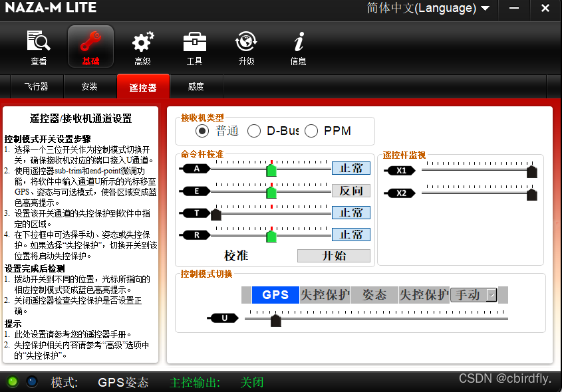Minimize the NAZA-M LITE window

click(514, 8)
